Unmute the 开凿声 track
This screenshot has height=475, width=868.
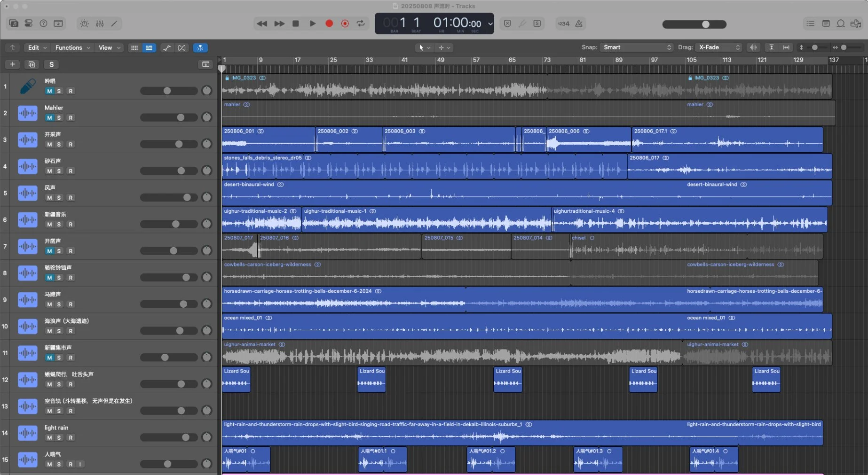point(49,251)
